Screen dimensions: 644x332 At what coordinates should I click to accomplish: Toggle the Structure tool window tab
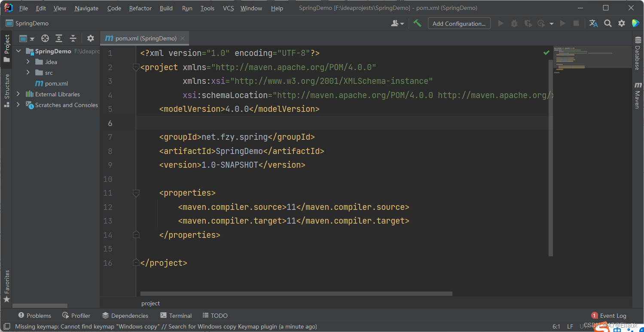(x=6, y=90)
